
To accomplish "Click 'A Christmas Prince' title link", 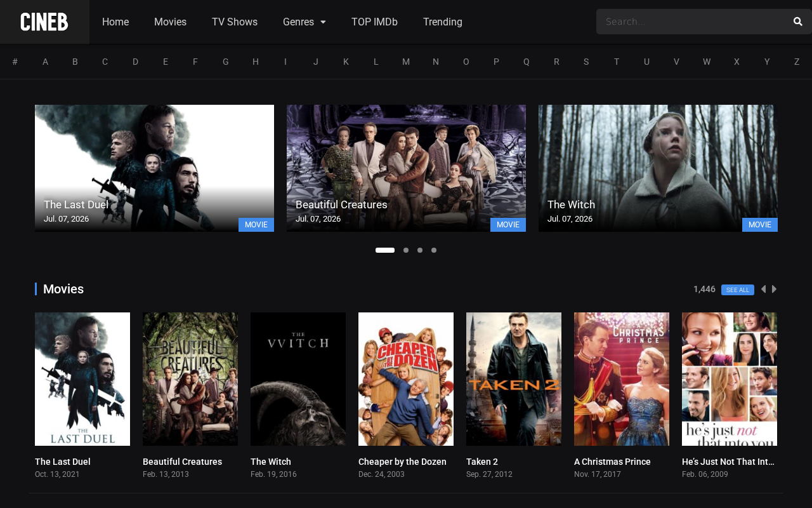I will click(612, 462).
